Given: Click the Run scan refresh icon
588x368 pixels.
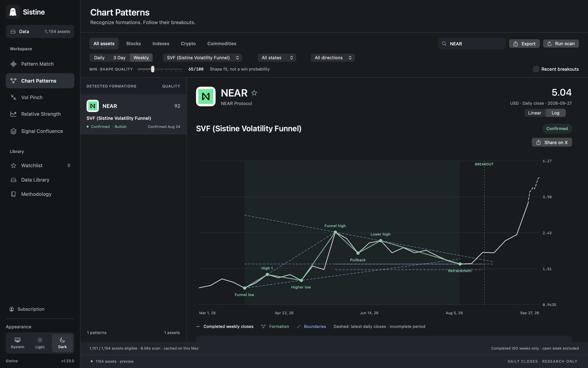Looking at the screenshot, I should [549, 44].
